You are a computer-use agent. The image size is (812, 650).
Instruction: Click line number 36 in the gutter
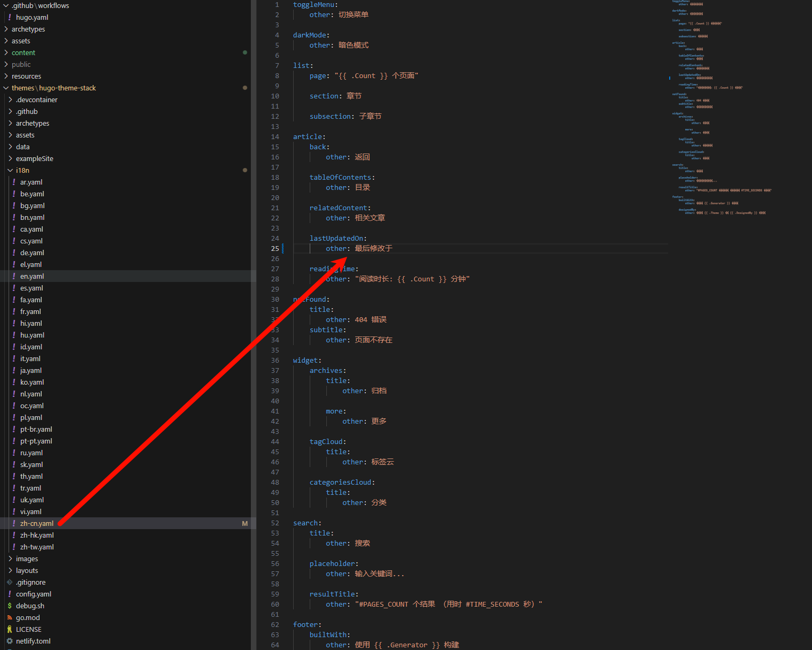[275, 361]
